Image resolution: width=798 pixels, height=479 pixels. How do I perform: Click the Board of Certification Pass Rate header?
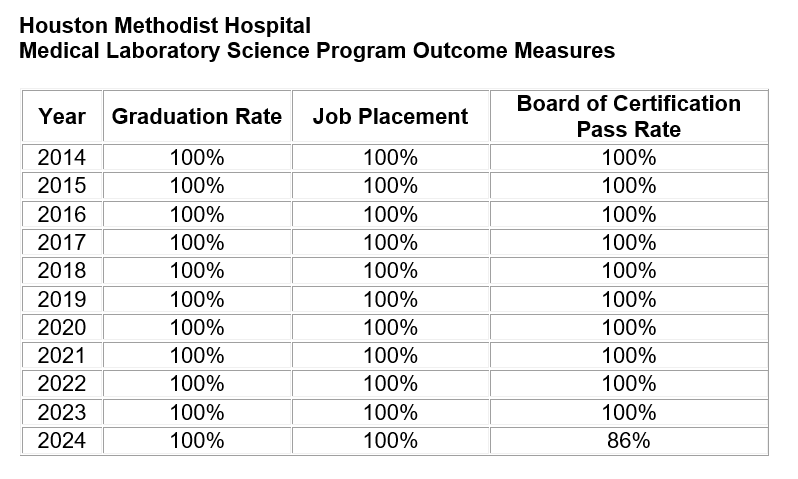click(629, 117)
